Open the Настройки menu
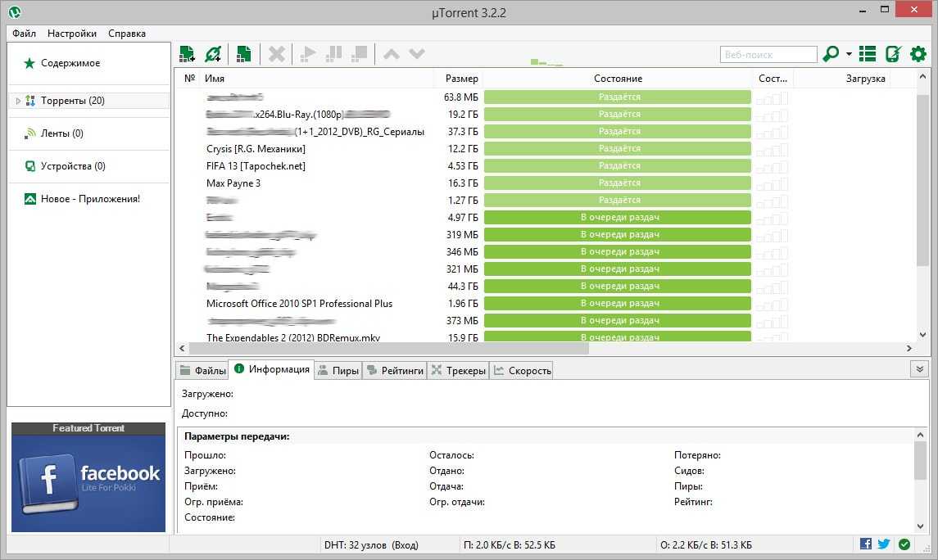Viewport: 938px width, 560px height. tap(72, 34)
